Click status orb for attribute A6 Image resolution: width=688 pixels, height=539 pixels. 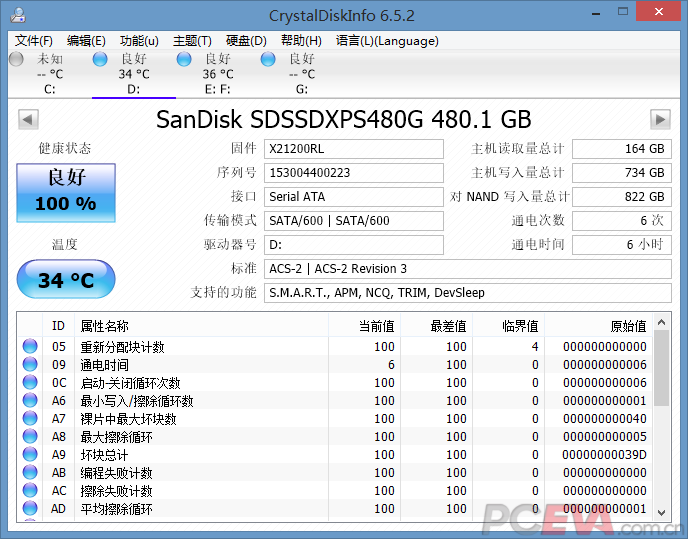tap(30, 400)
